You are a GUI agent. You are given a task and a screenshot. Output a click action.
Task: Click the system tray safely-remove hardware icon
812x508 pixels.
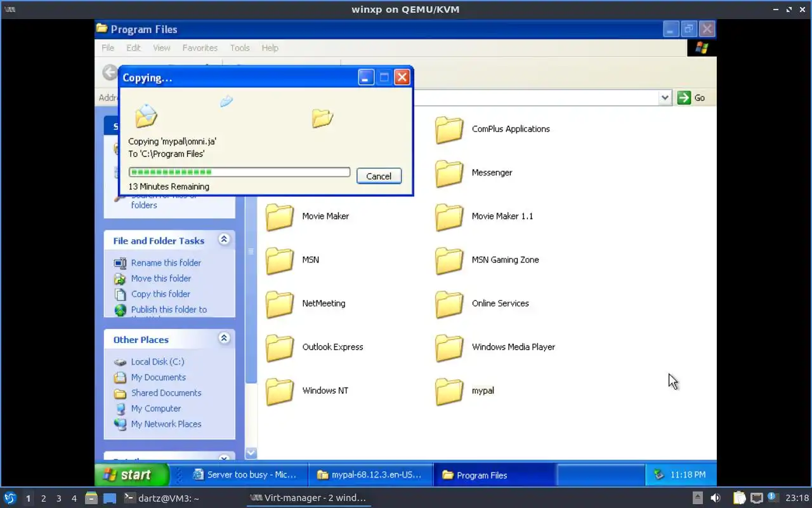[x=658, y=474]
